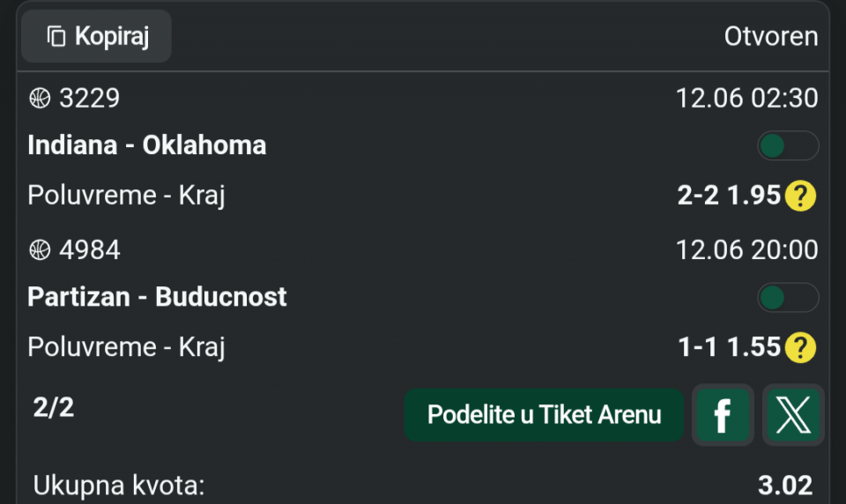846x504 pixels.
Task: Open help for the 2-2 1.95 bet
Action: point(800,196)
